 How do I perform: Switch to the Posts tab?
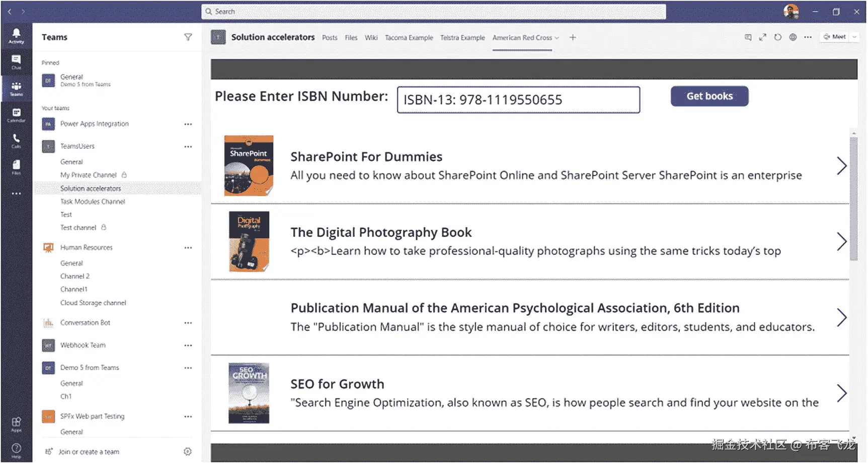(x=330, y=38)
